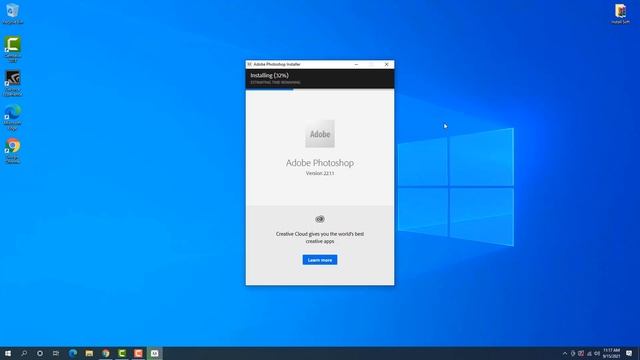The height and width of the screenshot is (360, 640).
Task: Open the taskbar clock and date
Action: click(611, 353)
